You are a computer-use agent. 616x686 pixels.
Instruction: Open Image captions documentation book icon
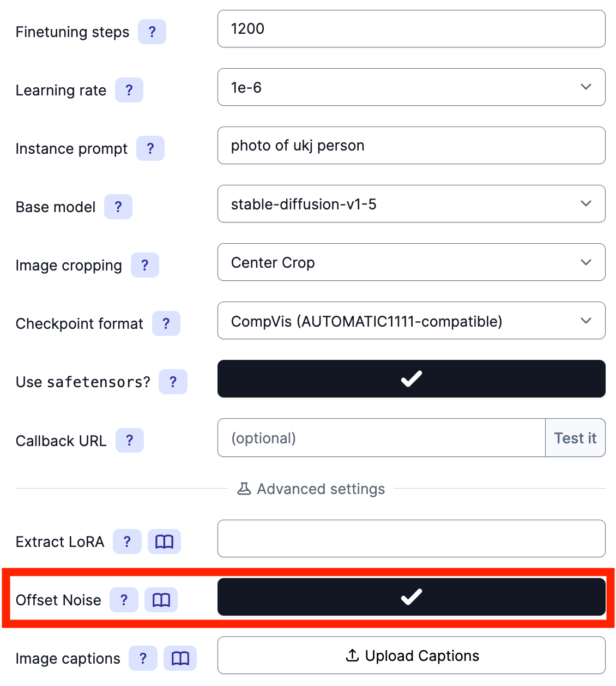(180, 658)
